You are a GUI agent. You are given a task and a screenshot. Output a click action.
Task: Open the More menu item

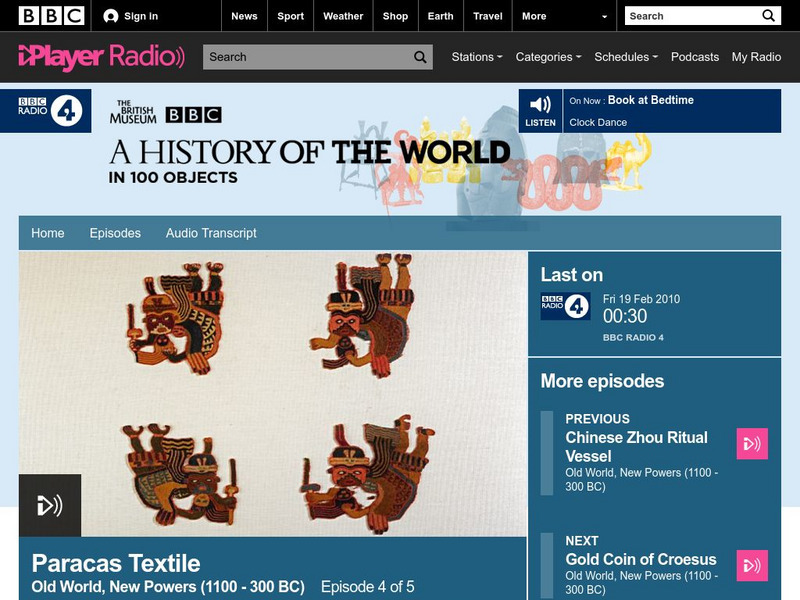coord(534,16)
